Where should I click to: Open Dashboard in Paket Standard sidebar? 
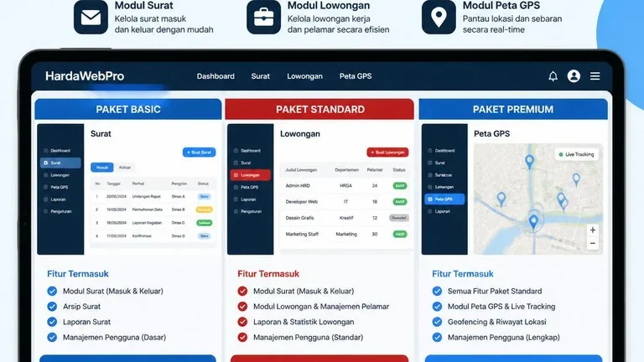point(250,151)
